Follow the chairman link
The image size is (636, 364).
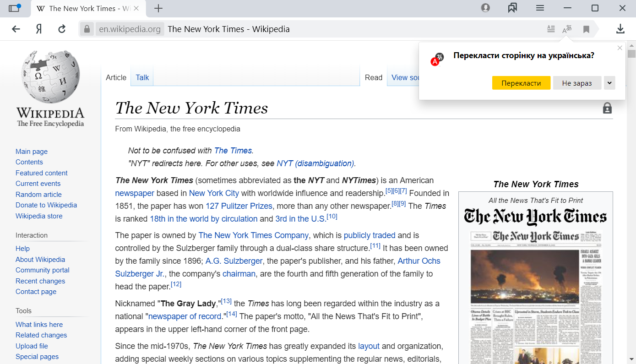click(239, 274)
